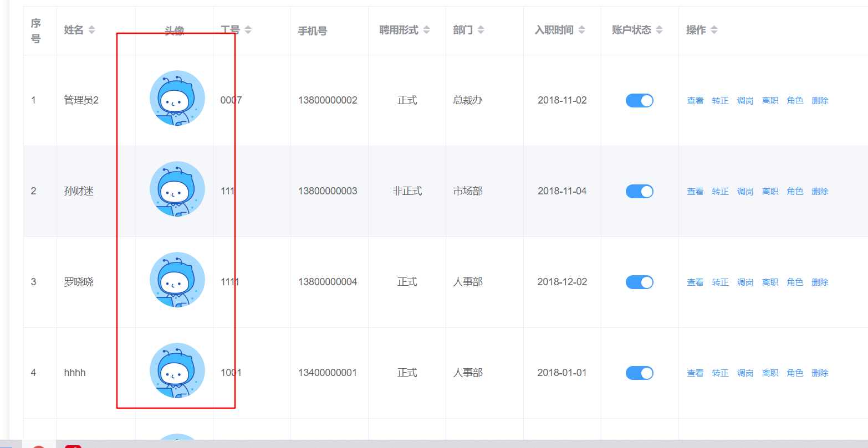Click 调岗 in 管理员2 row
Viewport: 868px width, 448px height.
pyautogui.click(x=745, y=100)
